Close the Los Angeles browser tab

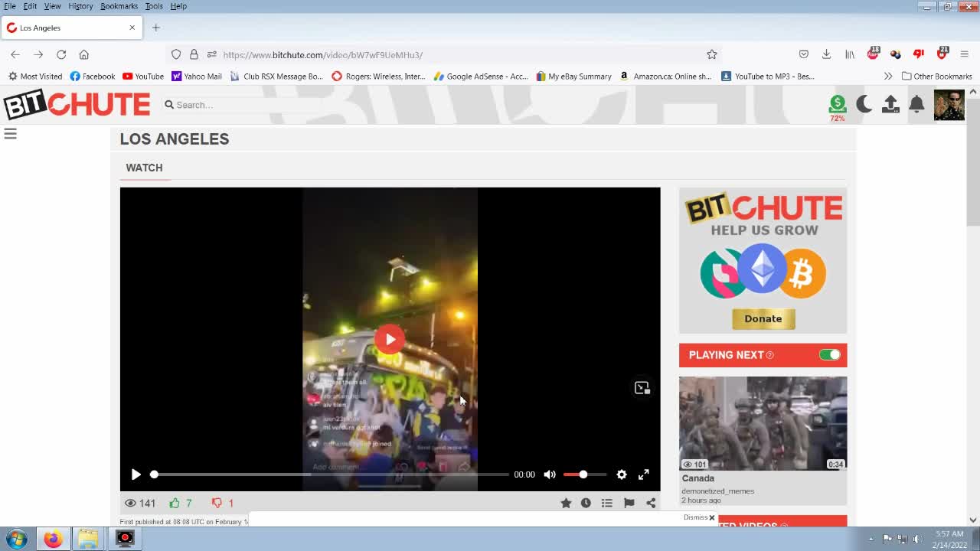click(x=132, y=28)
